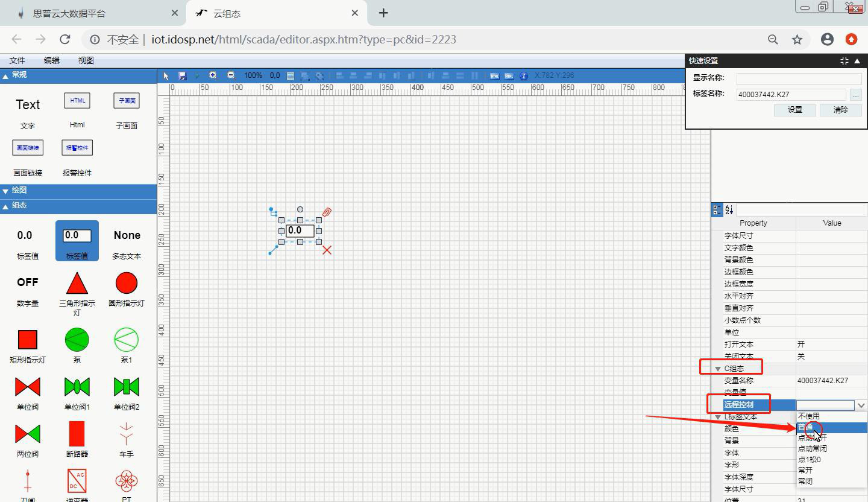This screenshot has height=502, width=868.
Task: Choose 不使用 from the dropdown list
Action: tap(809, 416)
